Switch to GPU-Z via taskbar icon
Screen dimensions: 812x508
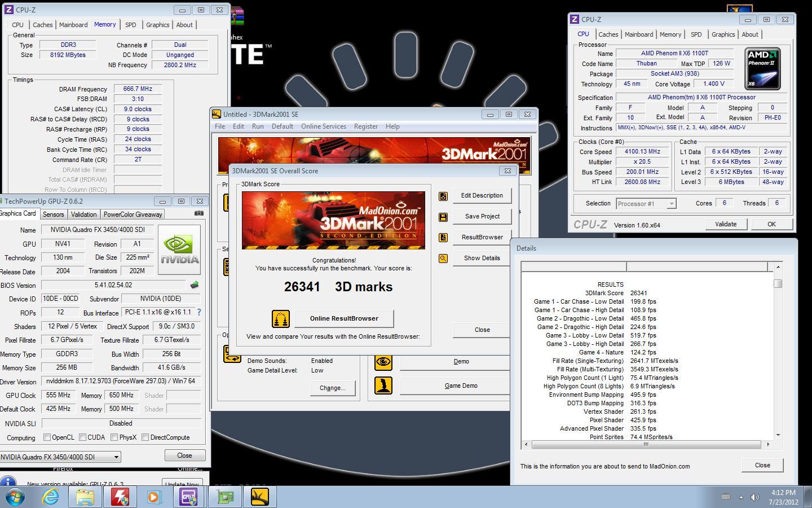pos(226,497)
